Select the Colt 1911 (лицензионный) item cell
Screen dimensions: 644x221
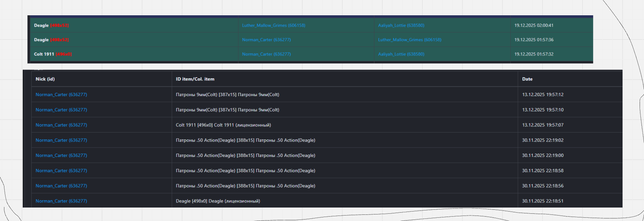223,125
